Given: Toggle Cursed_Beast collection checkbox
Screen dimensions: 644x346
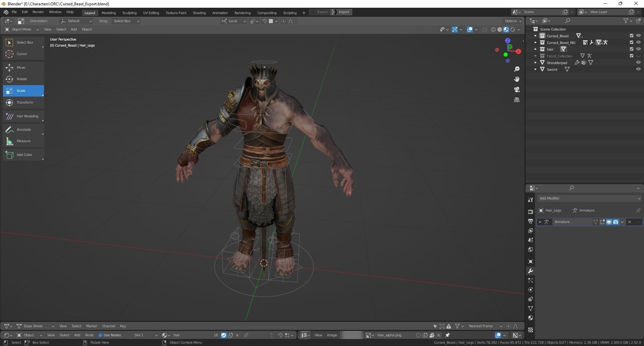Looking at the screenshot, I should click(631, 36).
